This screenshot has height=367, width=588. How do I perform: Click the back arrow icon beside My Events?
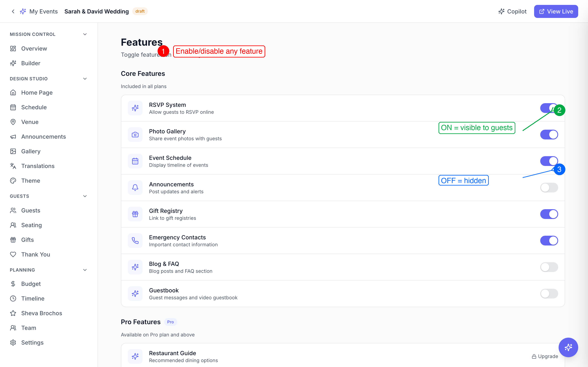tap(13, 11)
